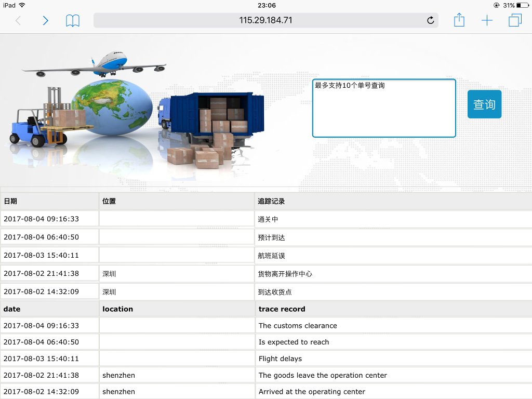Select Is expected to reach record
The height and width of the screenshot is (399, 532).
(294, 342)
